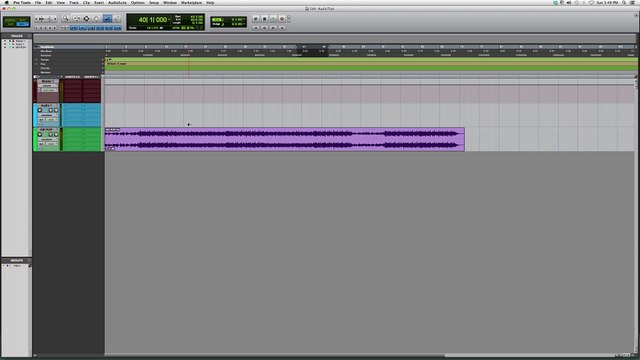The image size is (640, 360).
Task: Open Master 1 auto read selector
Action: (x=50, y=90)
